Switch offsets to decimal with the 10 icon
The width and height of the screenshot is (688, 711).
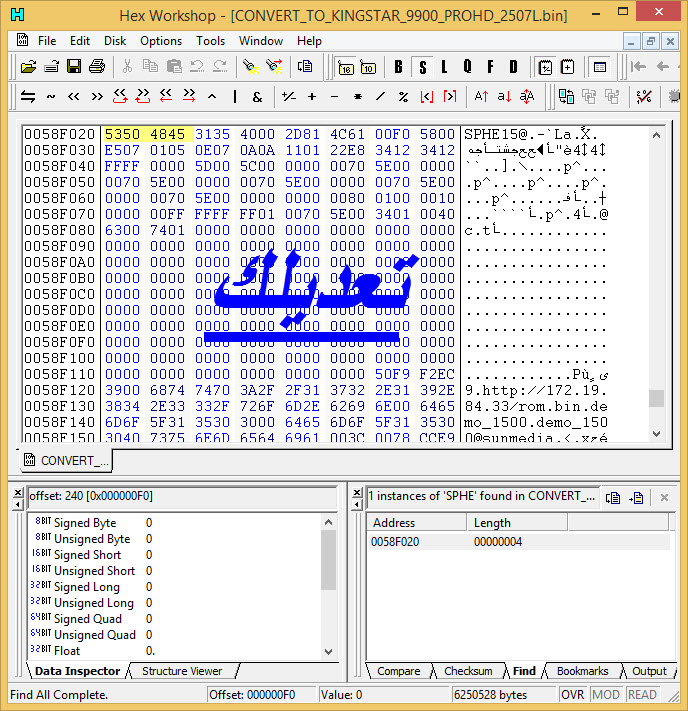(368, 68)
